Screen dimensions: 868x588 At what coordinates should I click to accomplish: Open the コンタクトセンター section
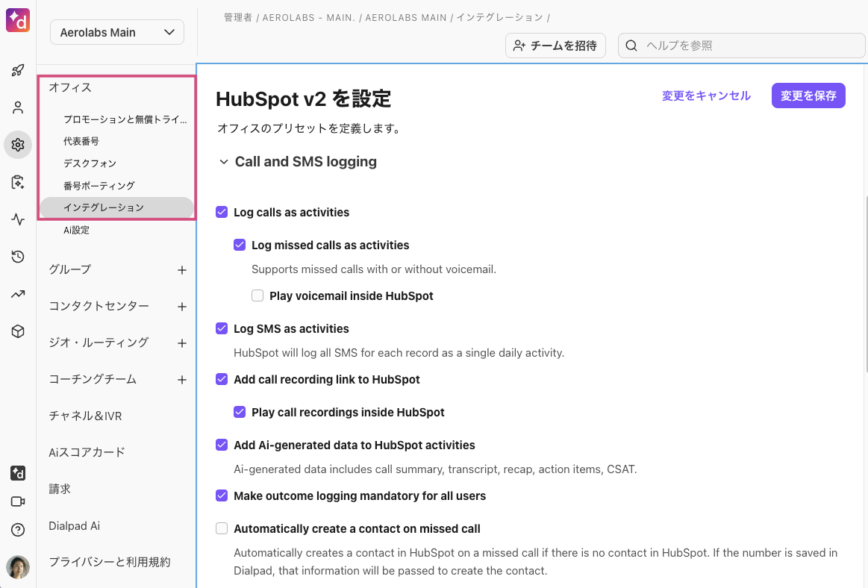(x=99, y=306)
